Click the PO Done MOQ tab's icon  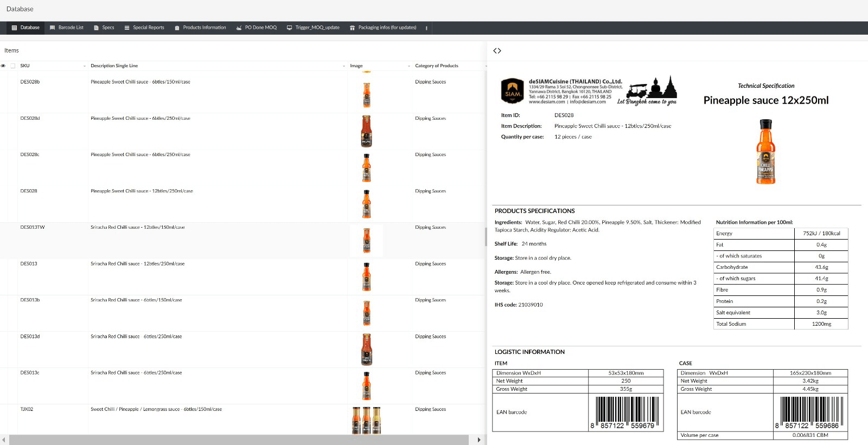239,28
